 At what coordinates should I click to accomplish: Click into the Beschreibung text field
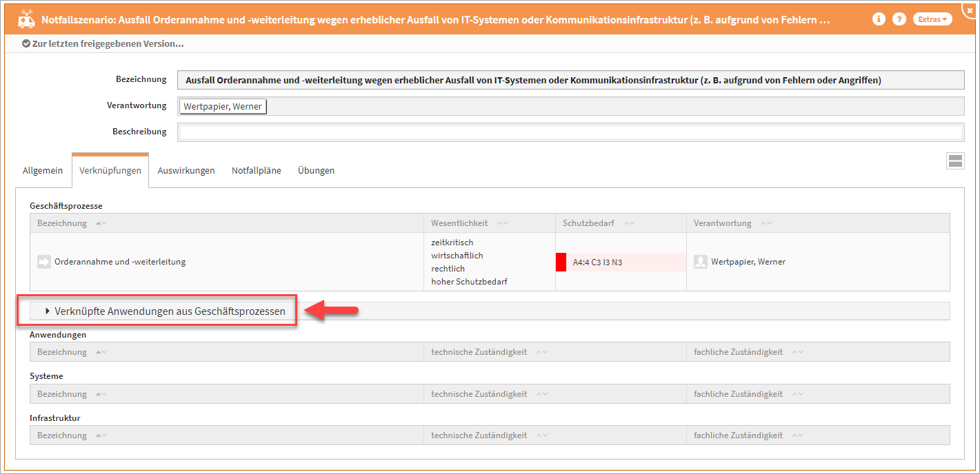tap(570, 132)
